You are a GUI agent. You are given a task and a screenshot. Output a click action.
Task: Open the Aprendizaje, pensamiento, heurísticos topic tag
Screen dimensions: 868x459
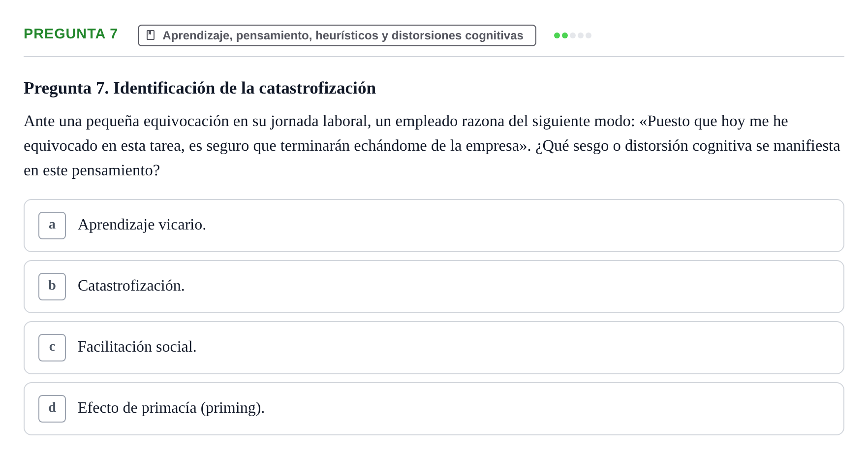pyautogui.click(x=337, y=35)
